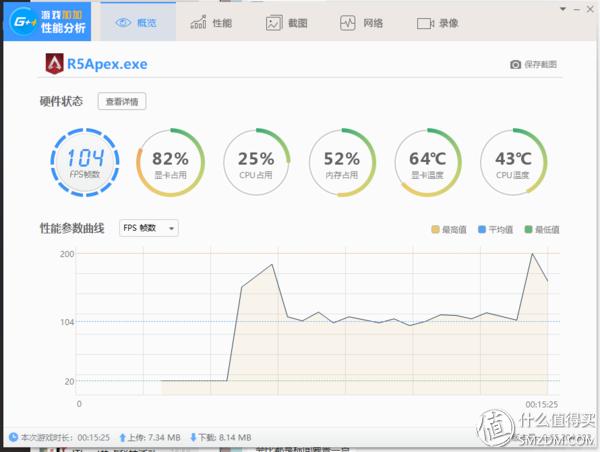Click the 20 minimum y-axis label
The height and width of the screenshot is (452, 600).
pos(69,381)
